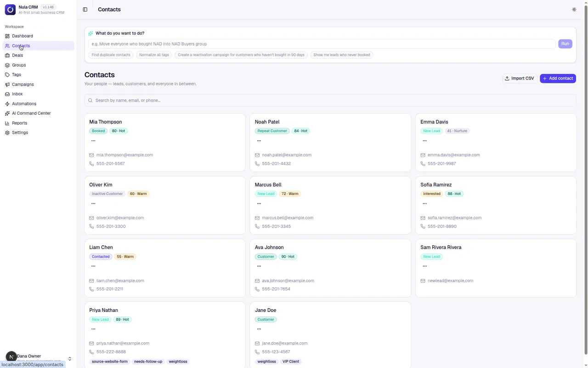The width and height of the screenshot is (588, 368).
Task: Open the more menu on Sofia Ramirez's card
Action: (x=424, y=203)
